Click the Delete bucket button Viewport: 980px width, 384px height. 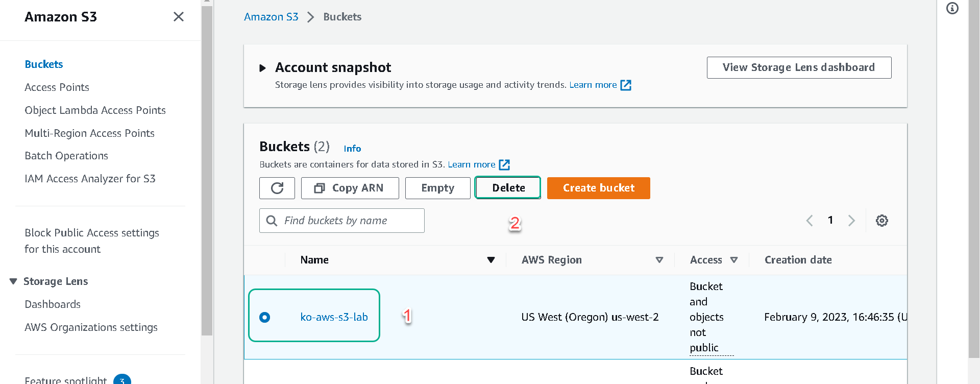pos(508,188)
